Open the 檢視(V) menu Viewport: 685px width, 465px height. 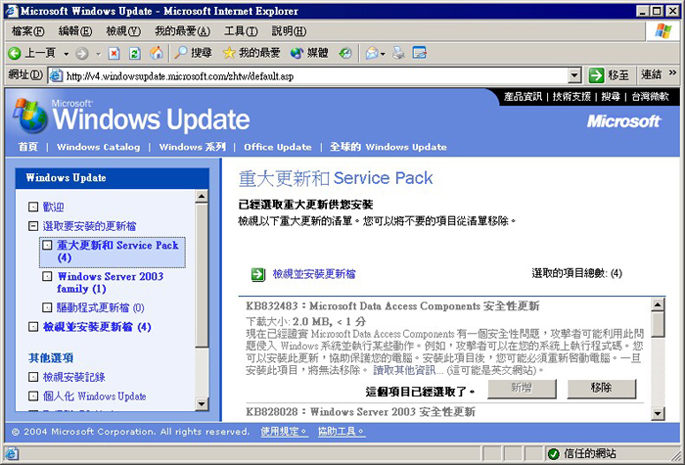click(124, 31)
